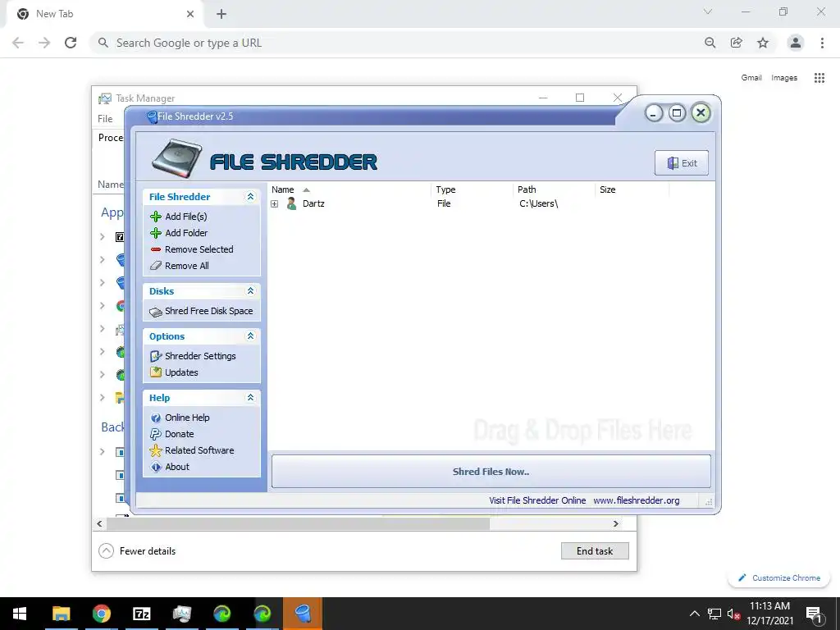Expand the Dartz tree entry
Image resolution: width=840 pixels, height=630 pixels.
point(274,203)
